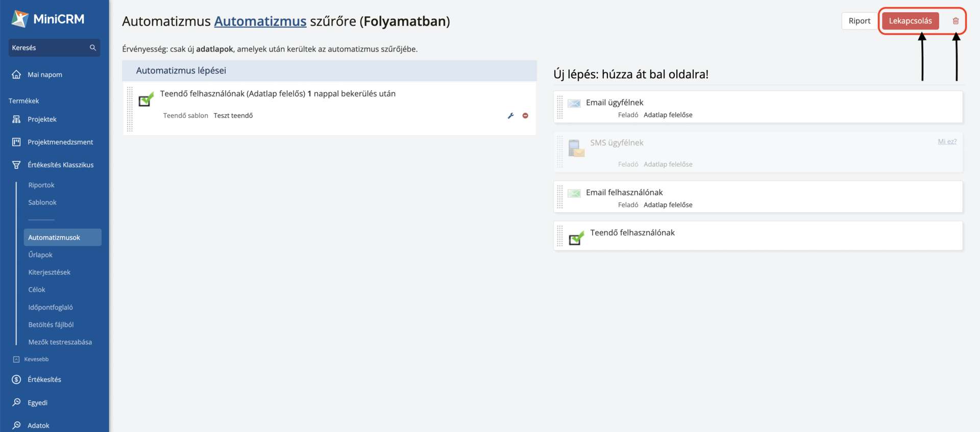Viewport: 980px width, 432px height.
Task: Expand the Projektek menu
Action: 42,119
